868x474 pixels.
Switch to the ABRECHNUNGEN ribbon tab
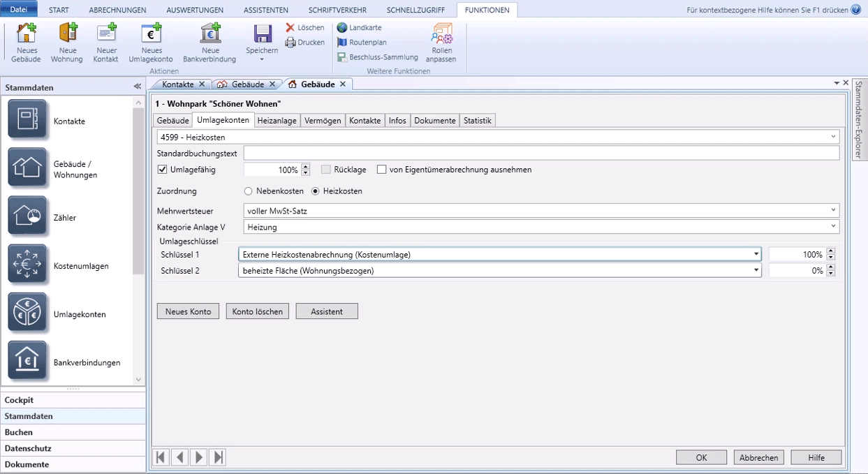(x=117, y=10)
